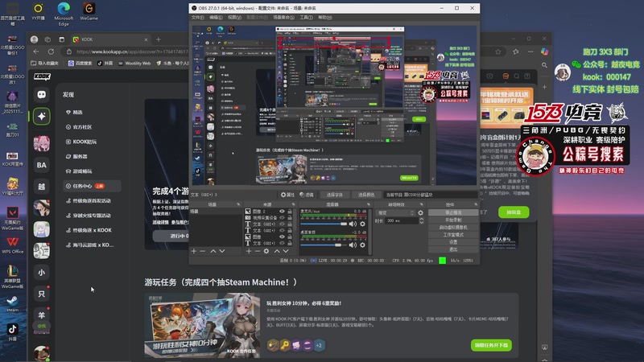Adjust the 桌面音频 volume slider
The image size is (644, 362).
324,245
